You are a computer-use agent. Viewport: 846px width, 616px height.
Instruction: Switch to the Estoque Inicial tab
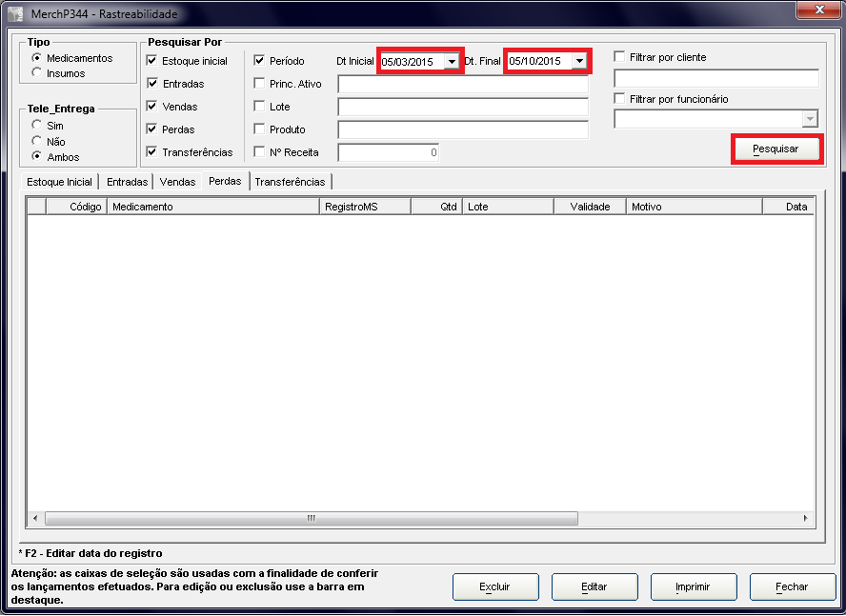(x=59, y=182)
